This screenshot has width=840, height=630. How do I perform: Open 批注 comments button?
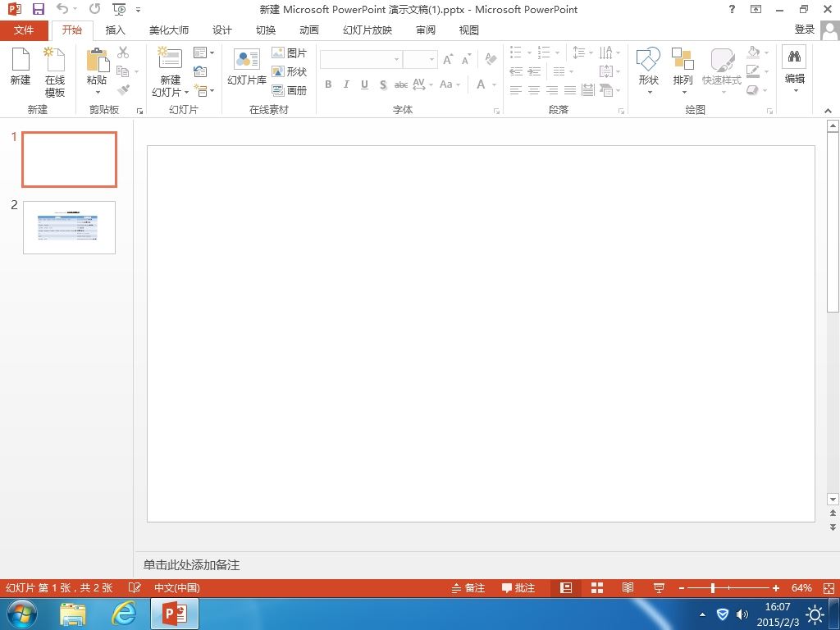518,587
